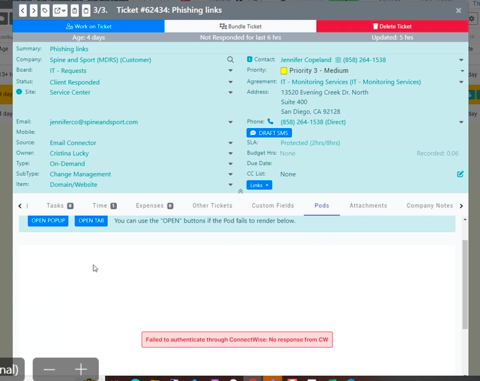Click the magnifier icon in the Company row
The image size is (480, 381).
230,60
